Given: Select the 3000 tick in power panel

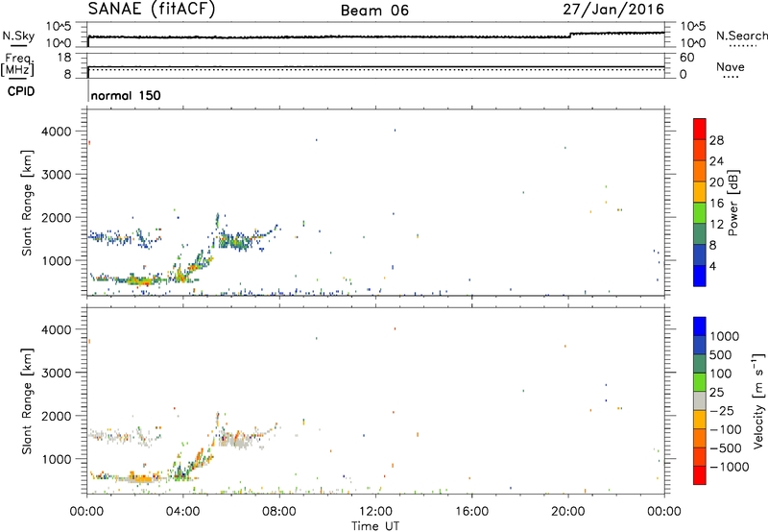Looking at the screenshot, I should click(57, 175).
